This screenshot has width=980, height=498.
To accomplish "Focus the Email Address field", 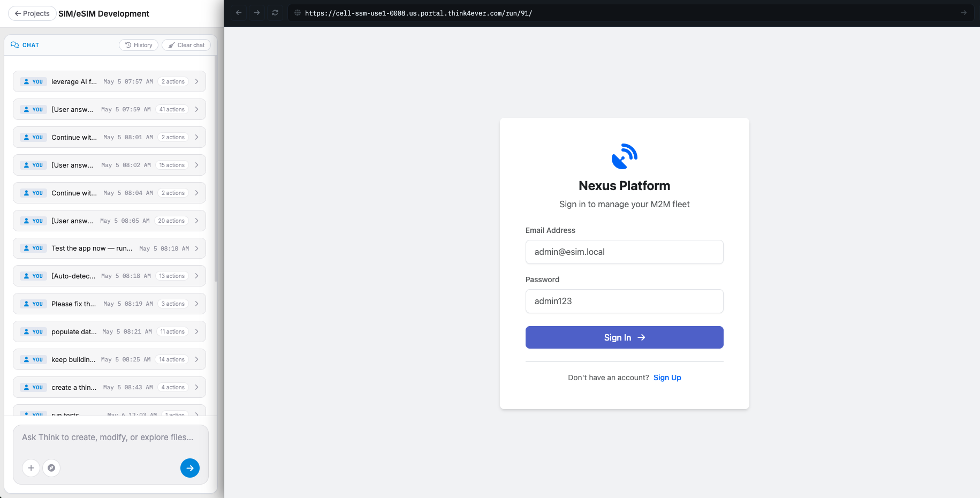I will pyautogui.click(x=624, y=252).
